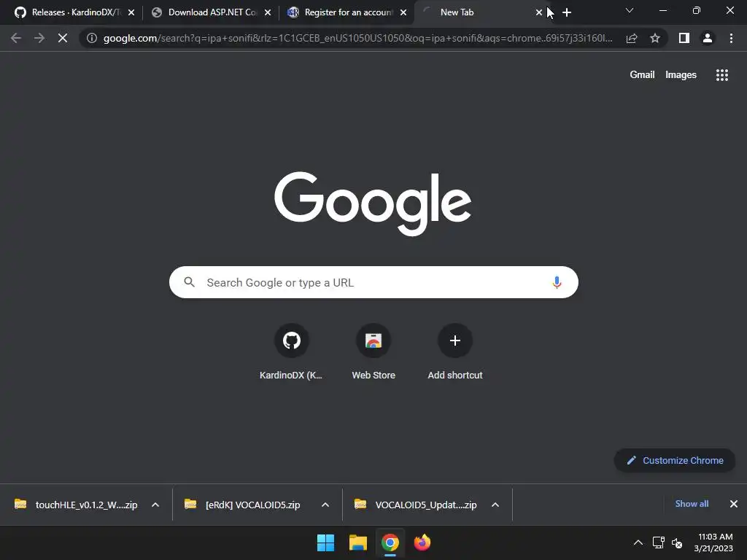Close the Register for an account tab
The width and height of the screenshot is (747, 560).
[403, 13]
